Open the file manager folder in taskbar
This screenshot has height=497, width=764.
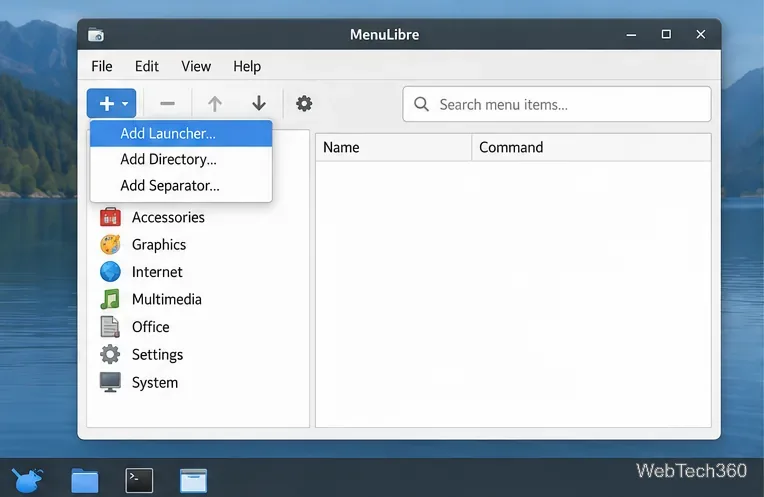point(85,480)
